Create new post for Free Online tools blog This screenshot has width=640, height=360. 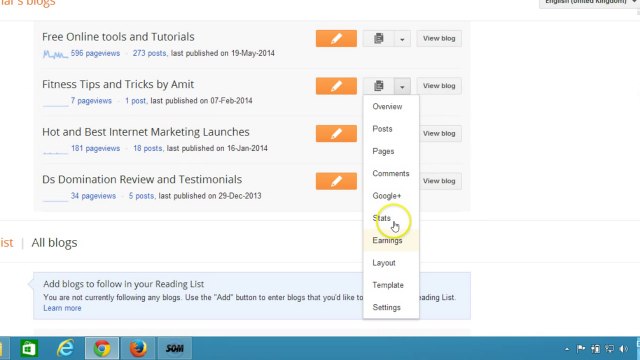coord(336,38)
